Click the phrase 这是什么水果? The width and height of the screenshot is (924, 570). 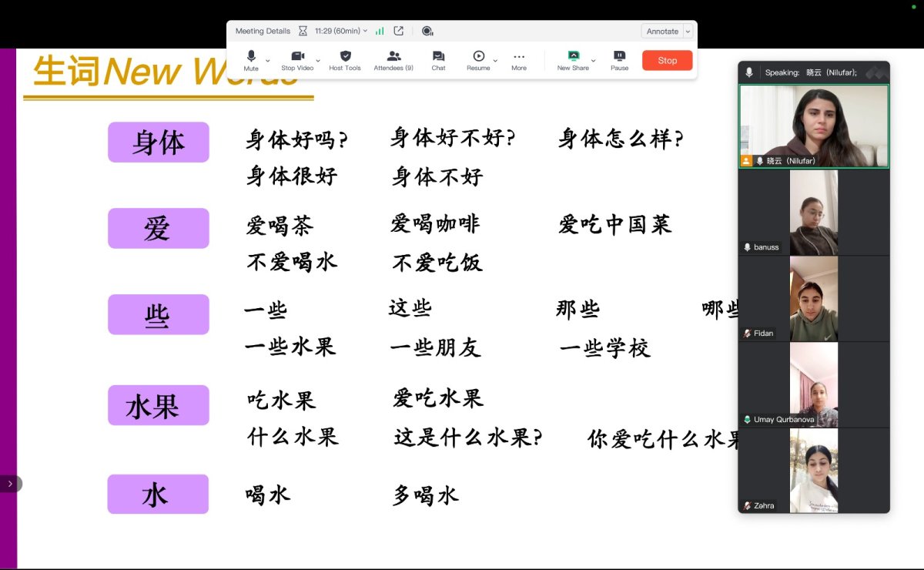469,438
